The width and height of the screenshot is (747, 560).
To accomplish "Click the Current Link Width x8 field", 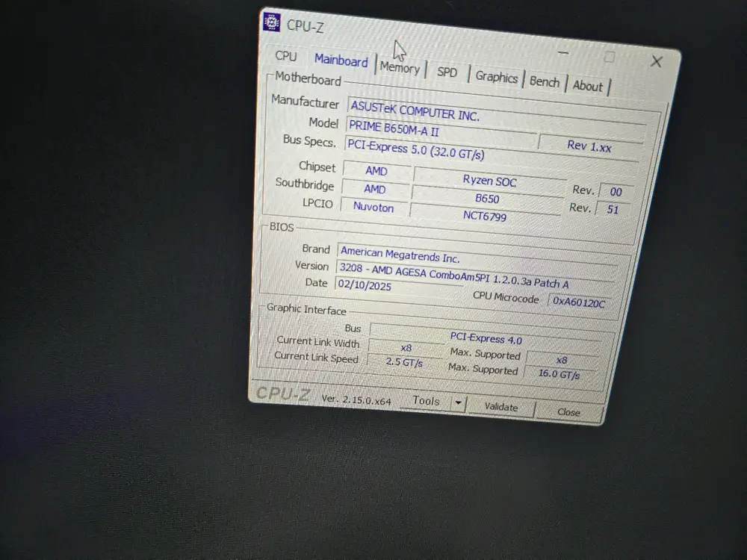I will click(x=406, y=348).
